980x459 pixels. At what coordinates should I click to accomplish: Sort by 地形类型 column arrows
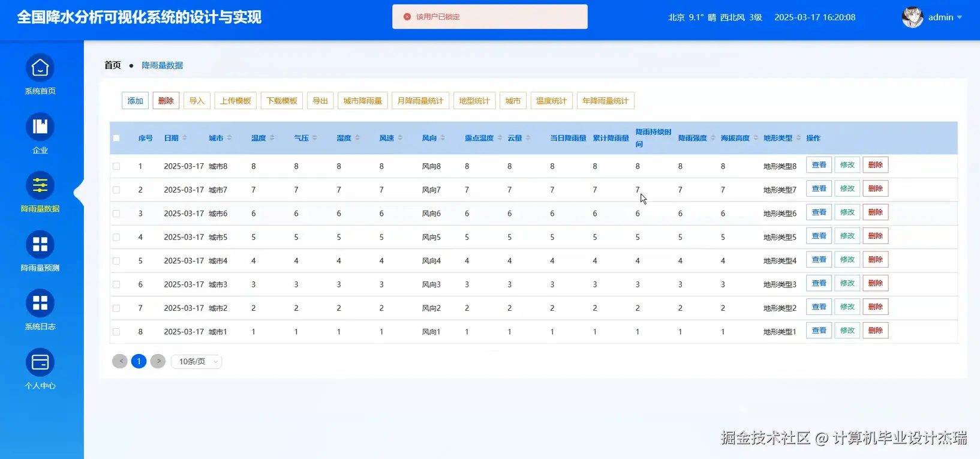(x=798, y=138)
